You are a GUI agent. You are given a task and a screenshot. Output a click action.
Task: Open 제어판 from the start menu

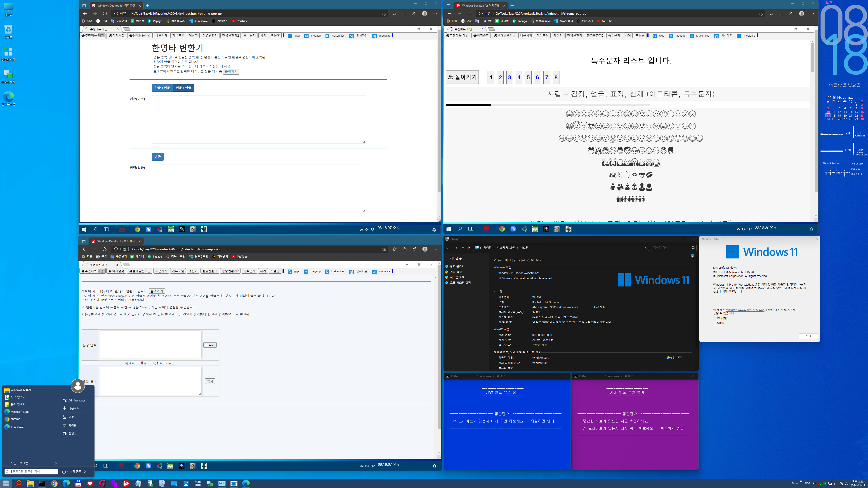pos(70,425)
